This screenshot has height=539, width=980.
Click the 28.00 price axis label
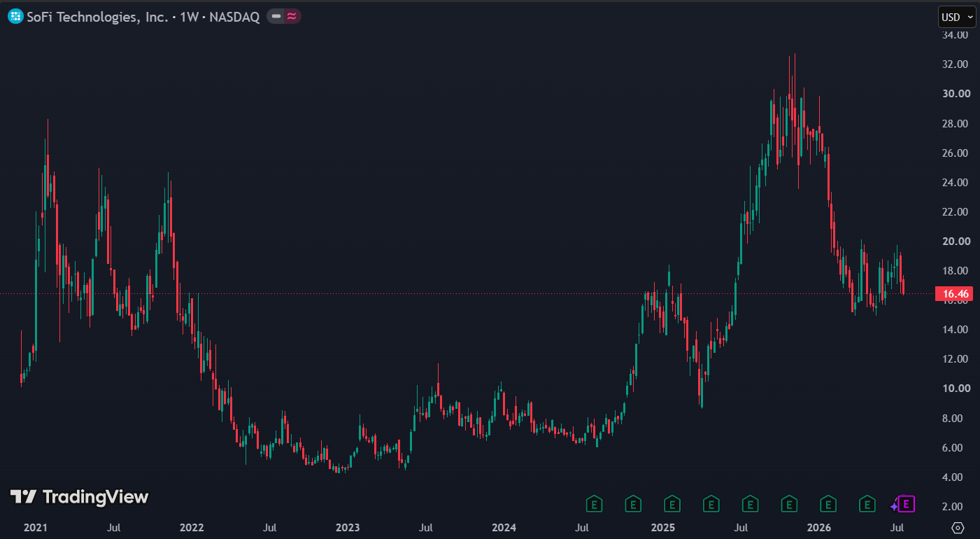click(955, 124)
